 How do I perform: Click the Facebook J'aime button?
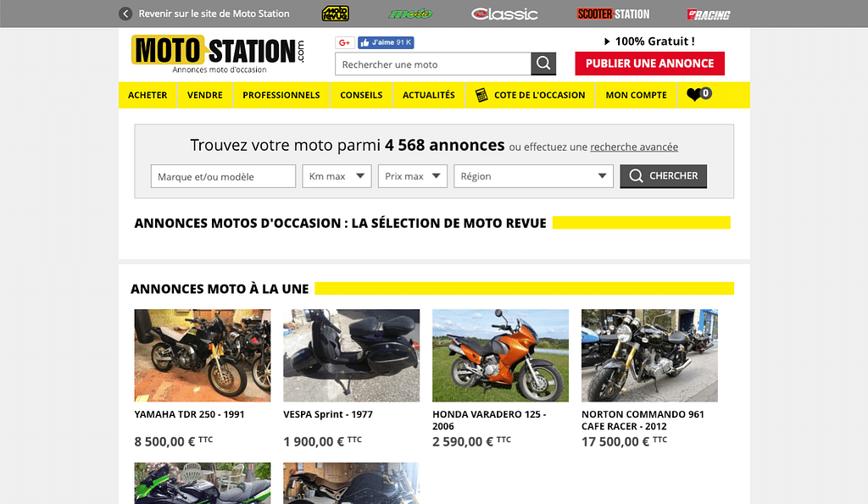point(386,42)
